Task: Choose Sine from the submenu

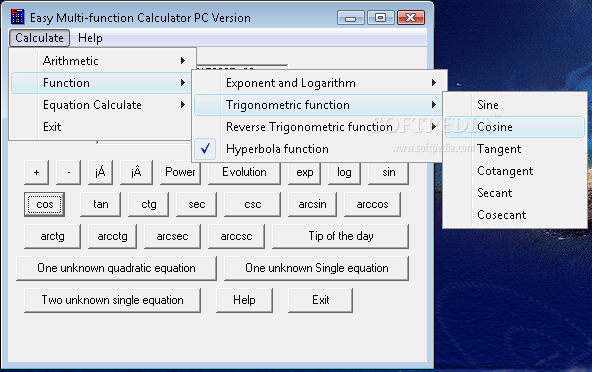Action: coord(515,105)
